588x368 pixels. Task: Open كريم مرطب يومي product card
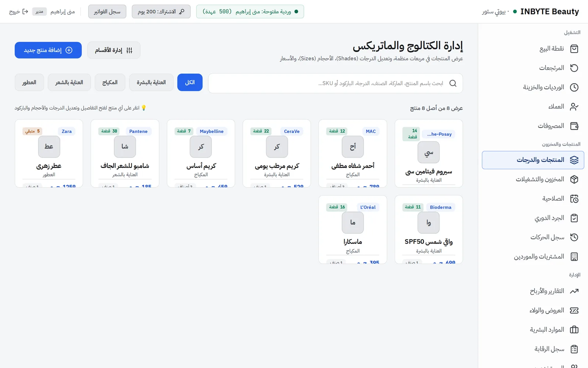tap(277, 153)
